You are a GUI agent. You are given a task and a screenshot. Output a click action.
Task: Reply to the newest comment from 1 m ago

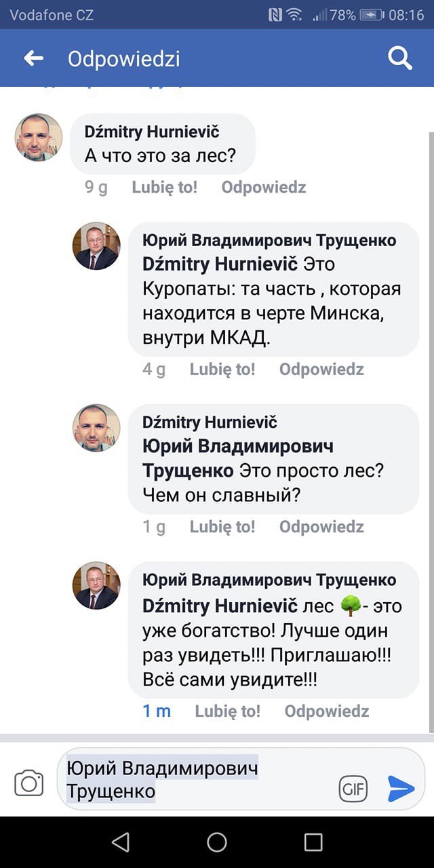tap(327, 711)
